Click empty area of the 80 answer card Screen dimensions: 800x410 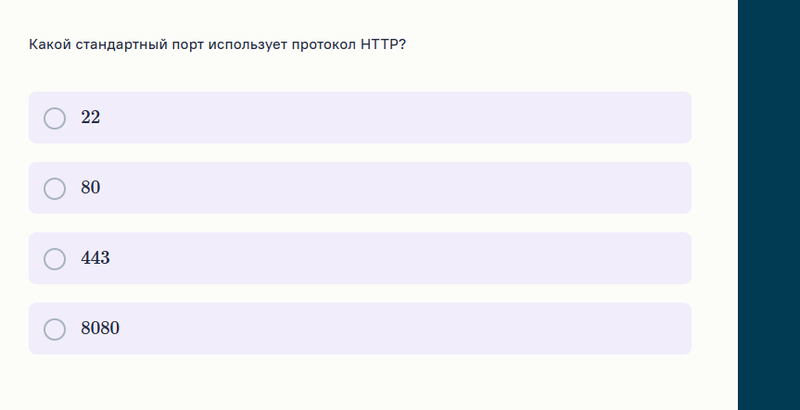(400, 188)
